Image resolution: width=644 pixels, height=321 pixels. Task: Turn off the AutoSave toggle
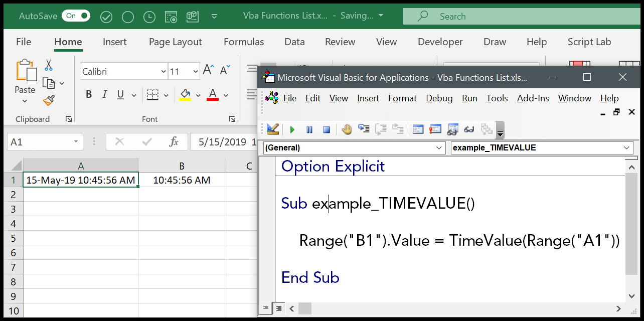point(76,16)
